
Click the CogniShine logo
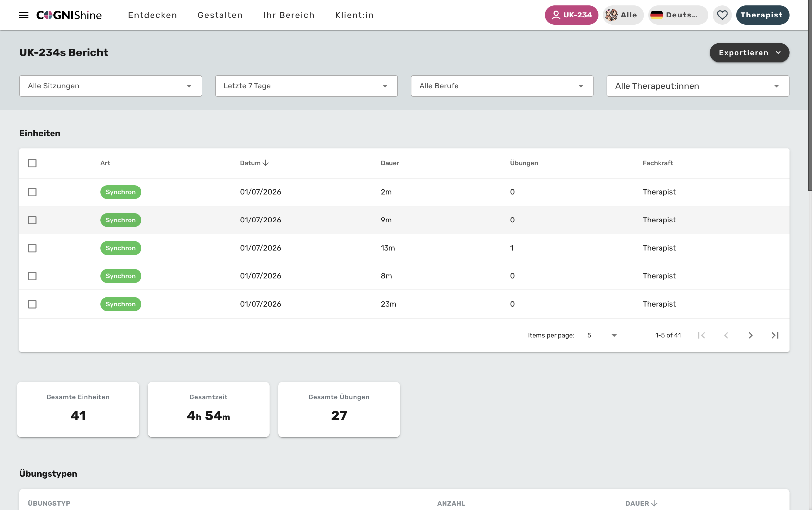(x=69, y=15)
